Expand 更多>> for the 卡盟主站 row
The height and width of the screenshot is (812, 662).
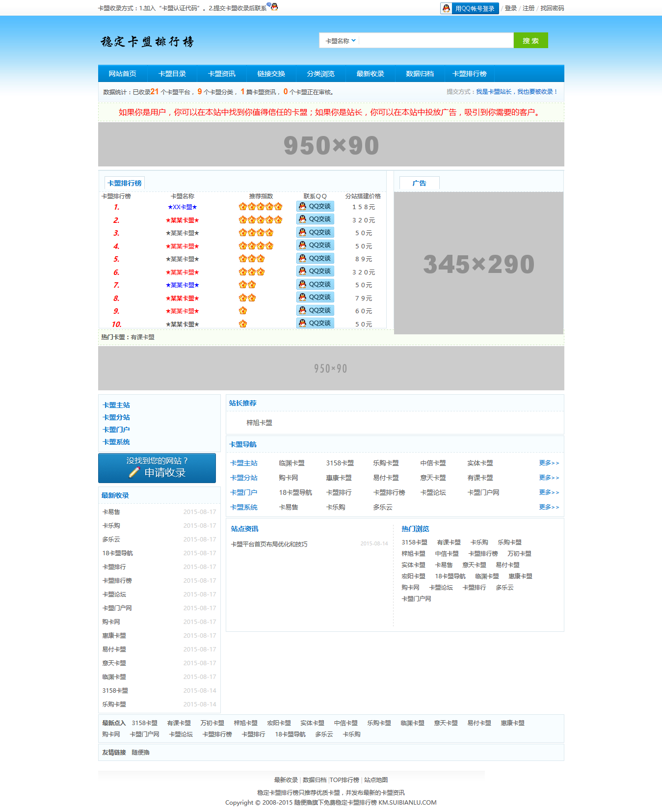point(549,463)
